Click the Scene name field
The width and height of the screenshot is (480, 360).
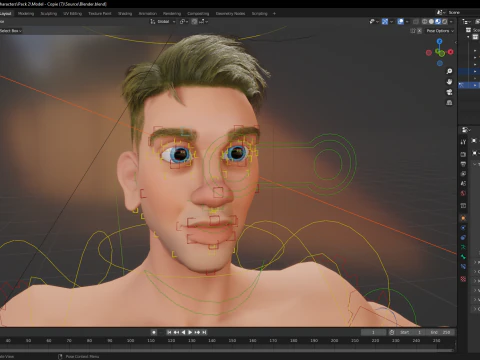[463, 13]
